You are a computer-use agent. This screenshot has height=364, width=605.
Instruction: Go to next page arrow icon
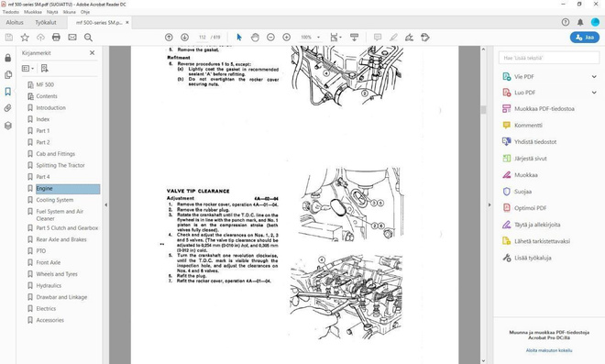[185, 38]
